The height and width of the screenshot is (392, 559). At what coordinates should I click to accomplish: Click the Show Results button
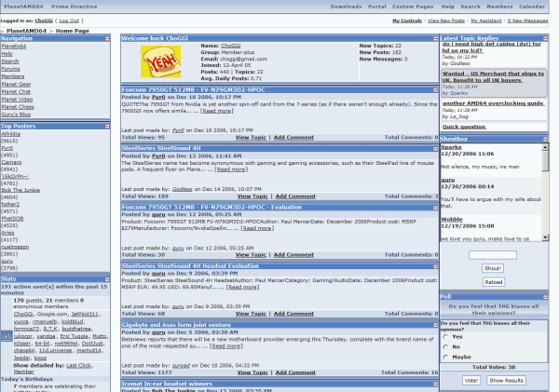[506, 381]
